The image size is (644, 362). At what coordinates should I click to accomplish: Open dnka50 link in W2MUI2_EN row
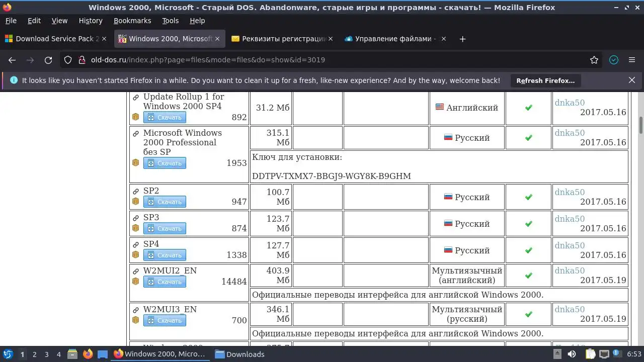click(x=570, y=270)
